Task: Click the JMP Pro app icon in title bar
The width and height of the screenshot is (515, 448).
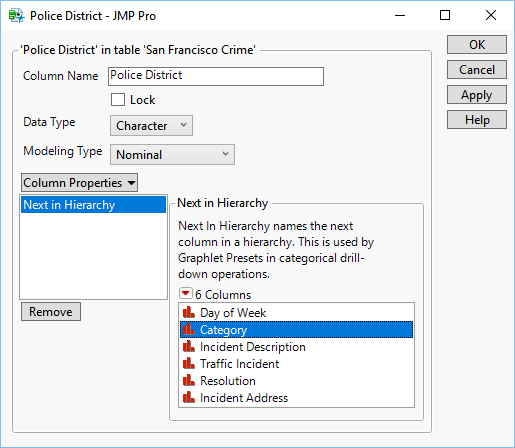Action: (x=16, y=16)
